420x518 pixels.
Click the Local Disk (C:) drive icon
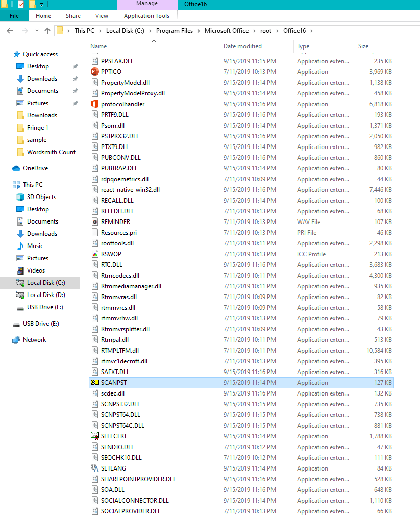pyautogui.click(x=20, y=283)
